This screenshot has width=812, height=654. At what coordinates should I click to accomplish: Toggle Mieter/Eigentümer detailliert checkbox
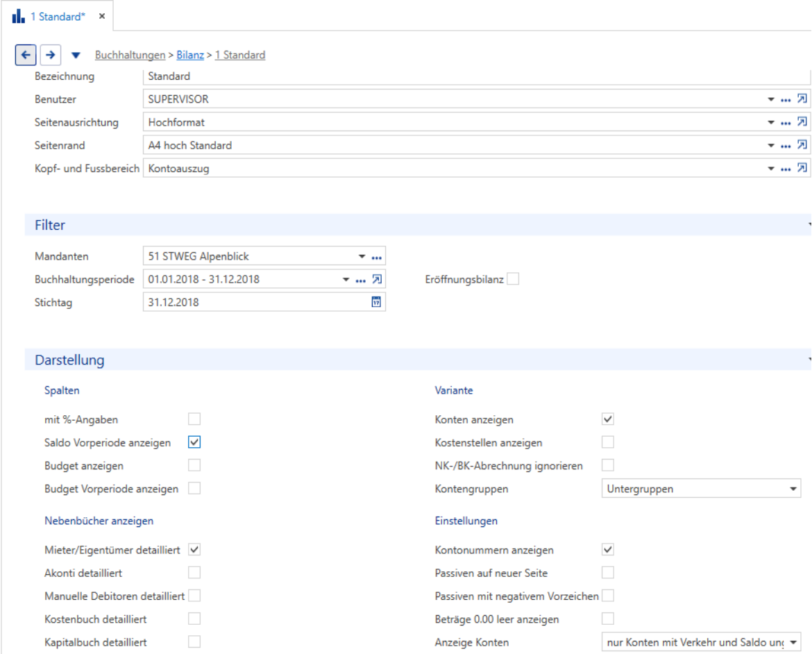pos(194,549)
